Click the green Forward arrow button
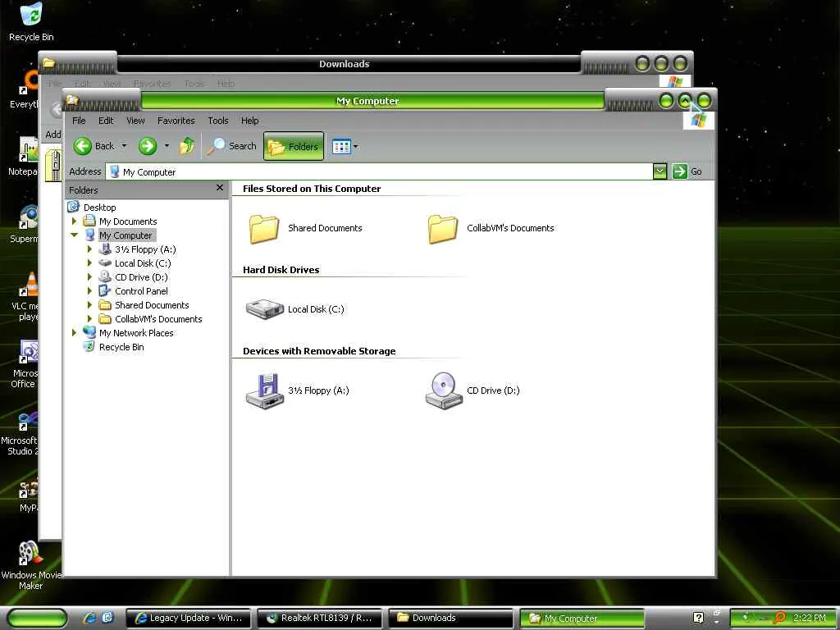The width and height of the screenshot is (840, 630). pyautogui.click(x=148, y=146)
